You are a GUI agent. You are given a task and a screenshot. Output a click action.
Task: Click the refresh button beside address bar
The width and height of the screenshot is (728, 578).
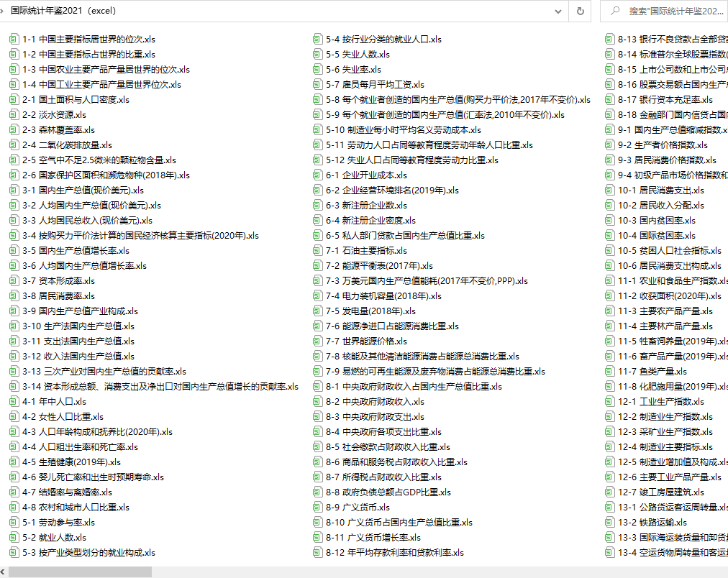click(580, 11)
